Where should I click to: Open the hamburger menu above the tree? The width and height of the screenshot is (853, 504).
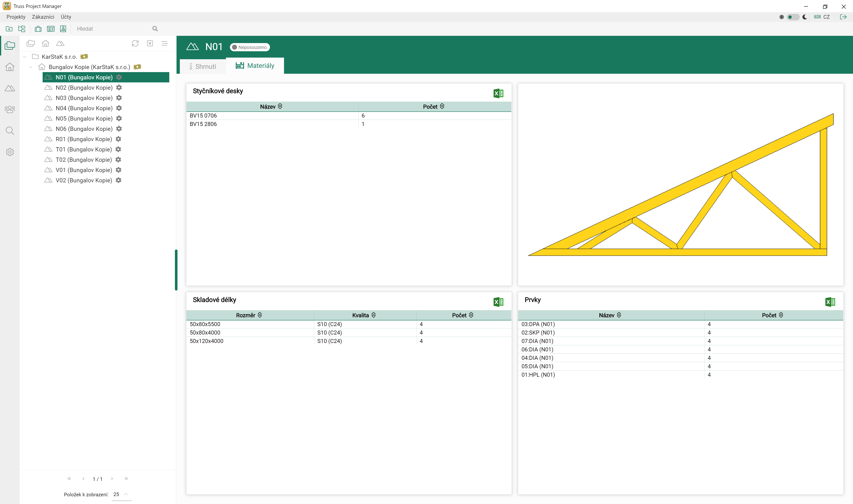(x=165, y=43)
